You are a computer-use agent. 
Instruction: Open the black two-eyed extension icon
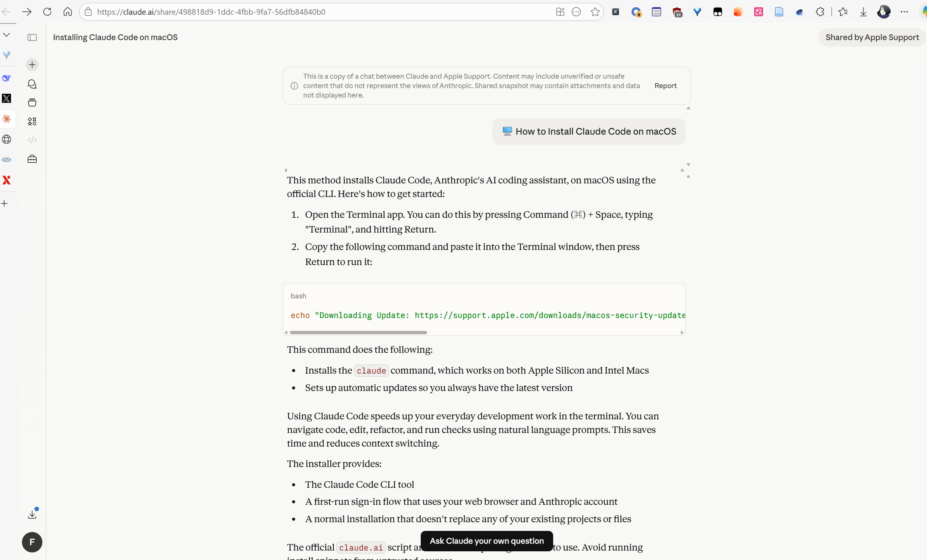coord(718,12)
